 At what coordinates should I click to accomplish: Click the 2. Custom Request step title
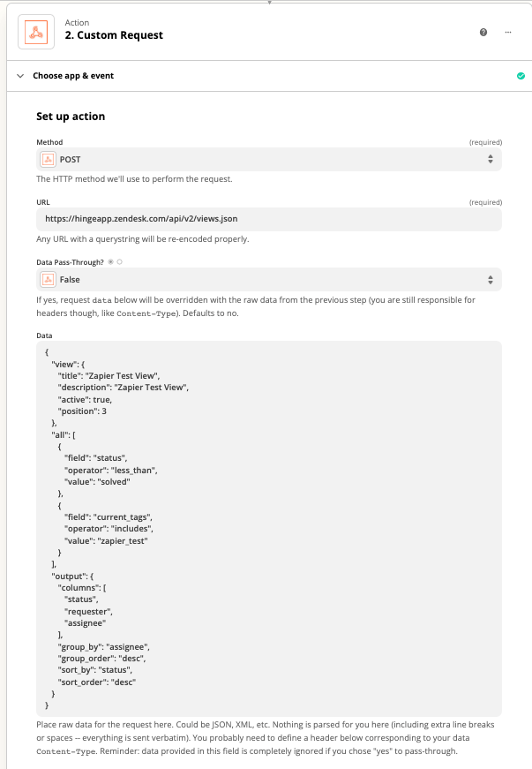pyautogui.click(x=114, y=36)
